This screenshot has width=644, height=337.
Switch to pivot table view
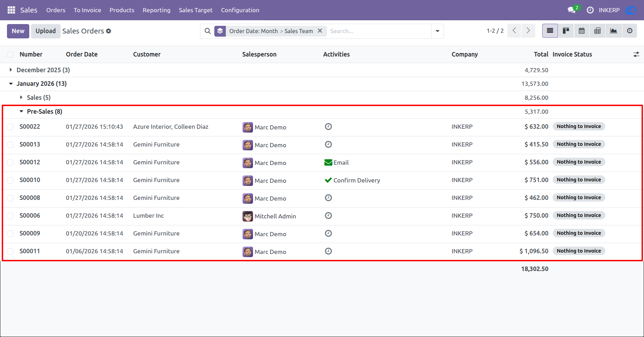pos(597,31)
